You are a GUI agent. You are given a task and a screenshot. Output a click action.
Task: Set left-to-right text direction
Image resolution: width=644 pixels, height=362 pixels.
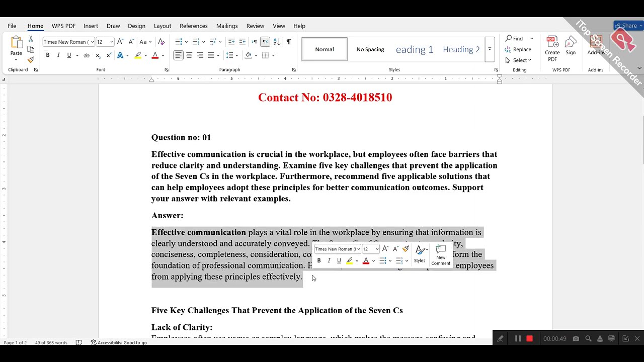254,42
